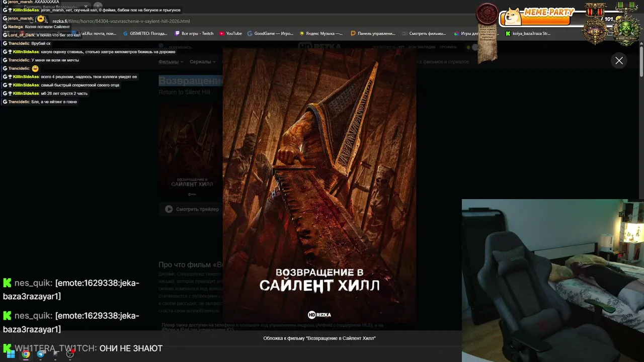This screenshot has width=644, height=362.
Task: Click the 'Смотреть трейлер' button
Action: click(x=192, y=209)
